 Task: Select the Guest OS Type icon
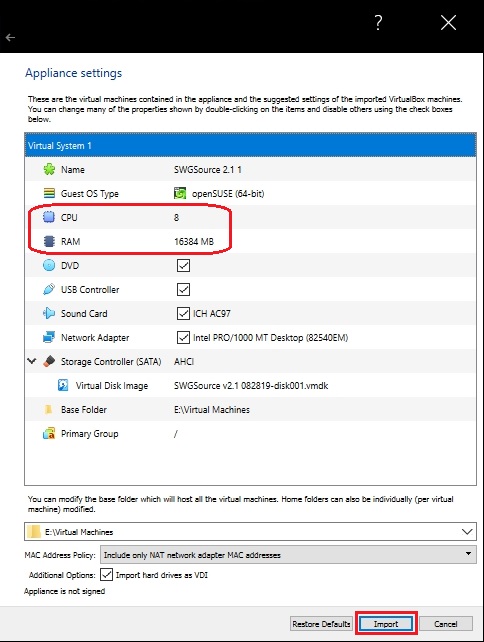[49, 193]
